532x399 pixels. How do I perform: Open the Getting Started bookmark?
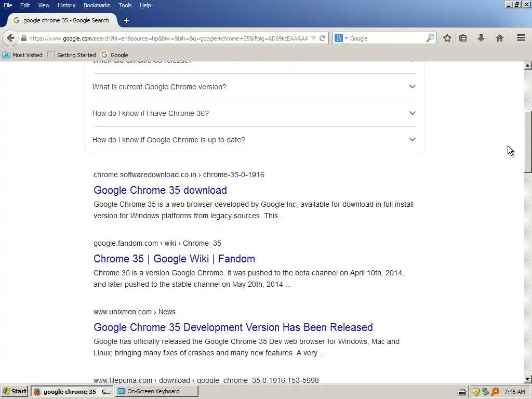tap(72, 55)
